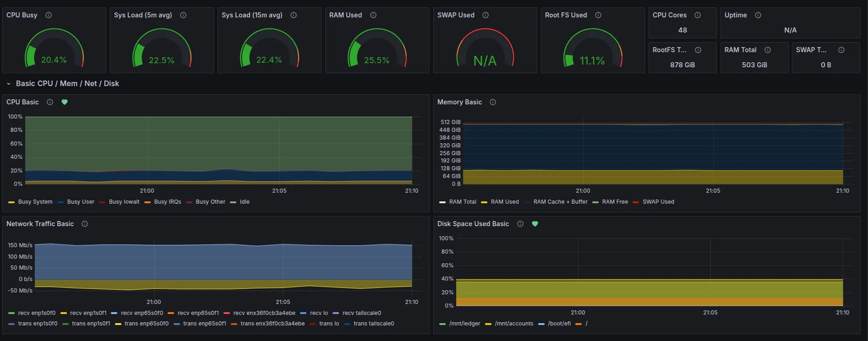Click the Network Traffic Basic info icon
The image size is (868, 341).
point(85,224)
